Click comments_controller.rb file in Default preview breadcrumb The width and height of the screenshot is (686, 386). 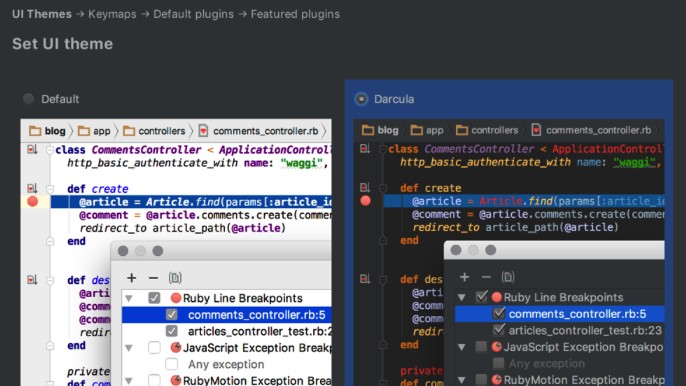[x=259, y=131]
